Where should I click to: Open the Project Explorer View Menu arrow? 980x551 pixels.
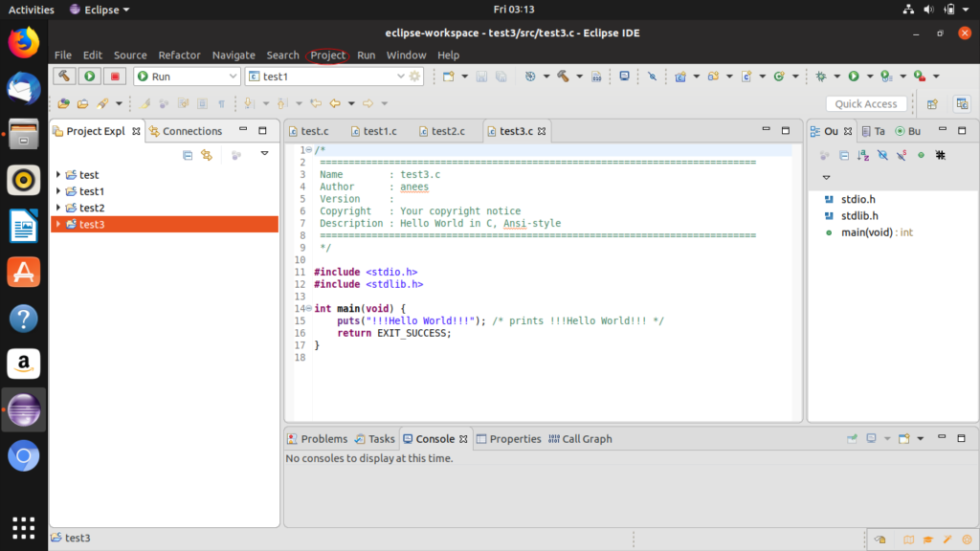coord(264,154)
